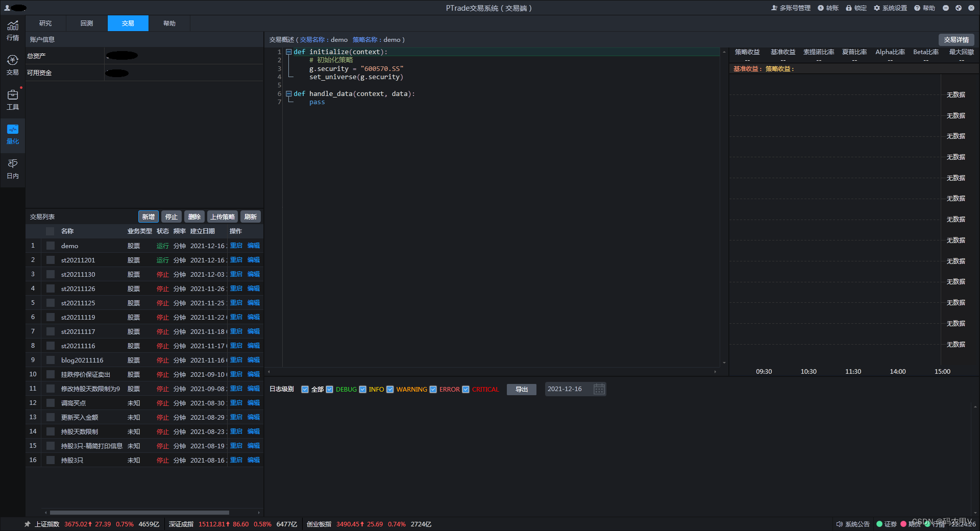This screenshot has height=531, width=980.
Task: Click 编辑 edit link for st20211130 row
Action: 254,274
